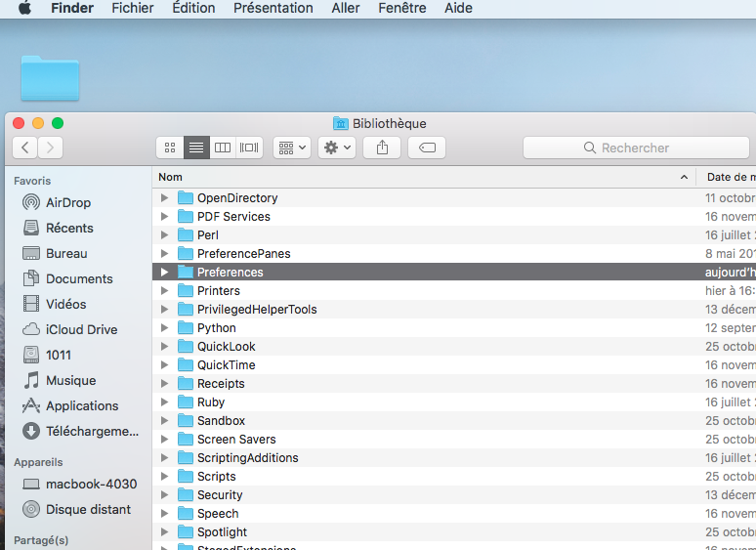
Task: Select Disque distant in the sidebar
Action: coord(76,510)
